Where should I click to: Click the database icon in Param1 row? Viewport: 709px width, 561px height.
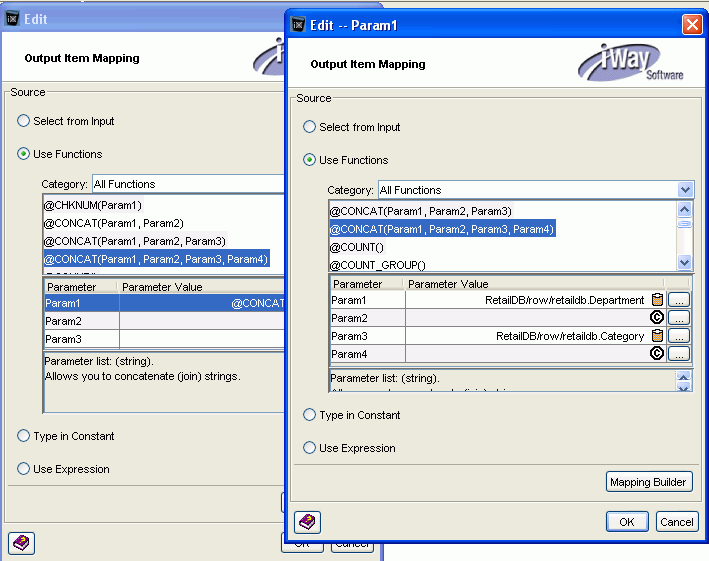tap(657, 299)
